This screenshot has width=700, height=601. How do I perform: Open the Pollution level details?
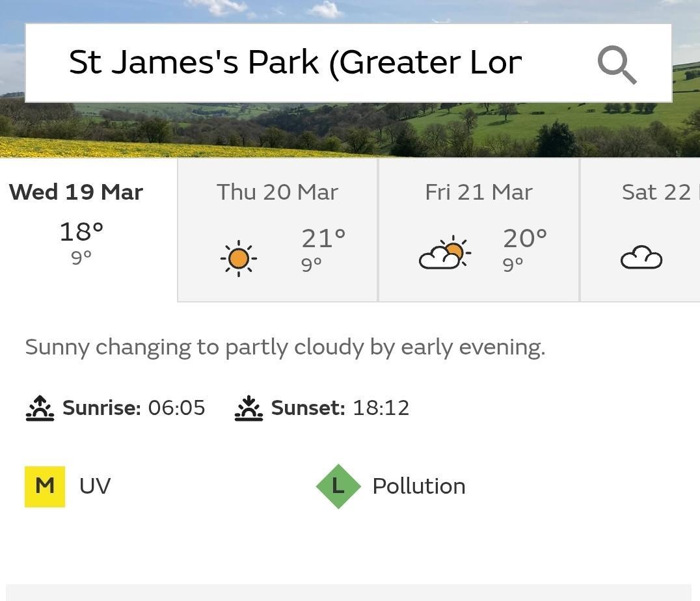point(391,487)
